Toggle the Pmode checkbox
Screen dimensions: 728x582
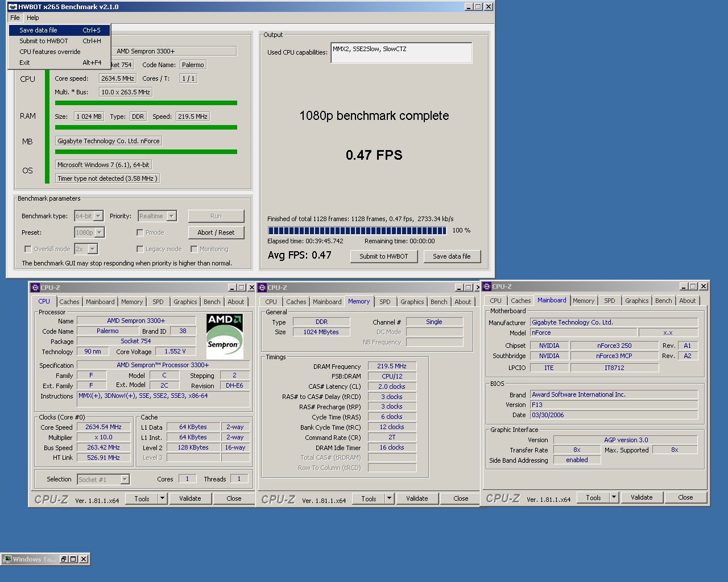tap(140, 232)
